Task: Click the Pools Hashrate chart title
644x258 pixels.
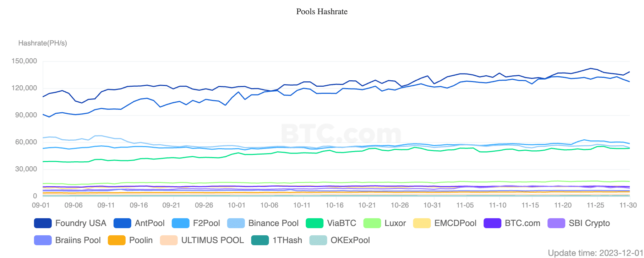Action: pos(322,12)
